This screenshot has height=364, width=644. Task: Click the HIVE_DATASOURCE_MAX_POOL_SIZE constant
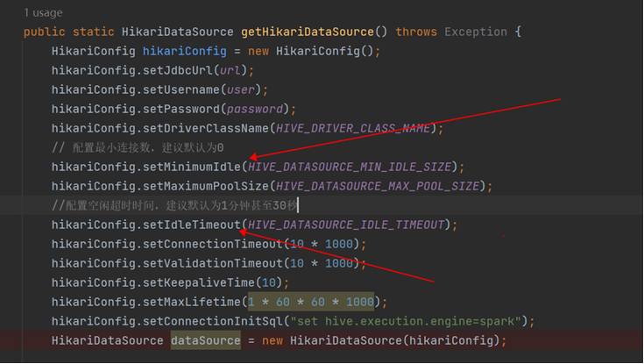tap(378, 186)
